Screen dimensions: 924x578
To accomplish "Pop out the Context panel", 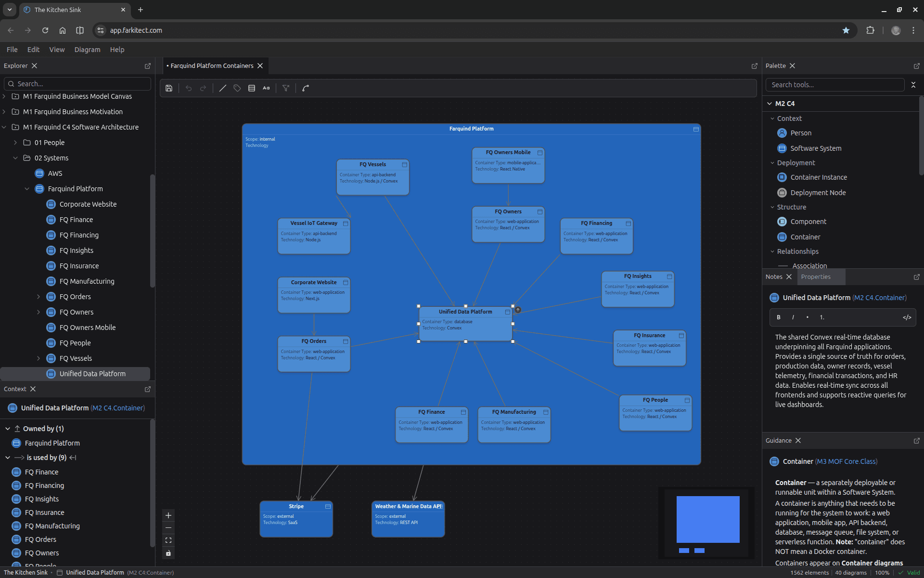I will coord(148,389).
